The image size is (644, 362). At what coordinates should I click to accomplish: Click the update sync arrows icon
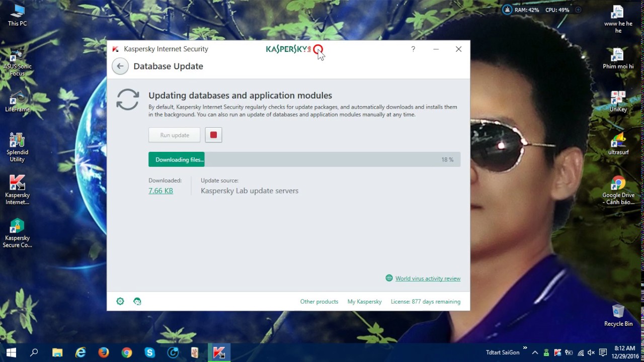[x=128, y=100]
